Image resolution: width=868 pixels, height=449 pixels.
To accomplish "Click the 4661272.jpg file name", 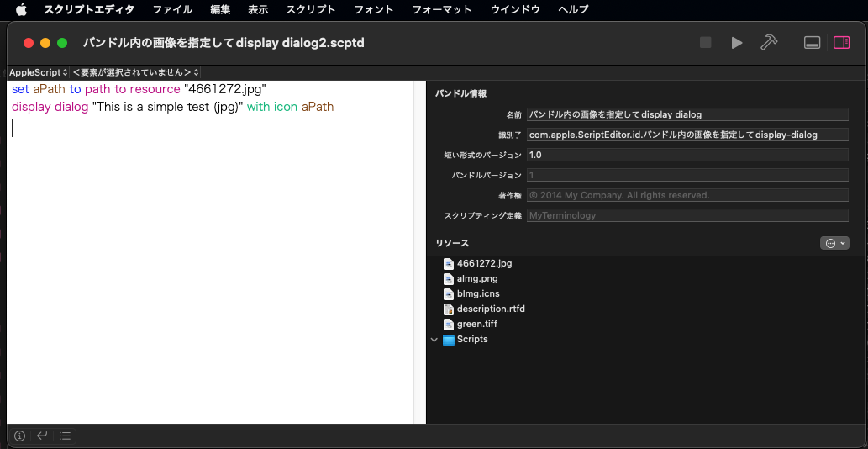I will [x=484, y=263].
